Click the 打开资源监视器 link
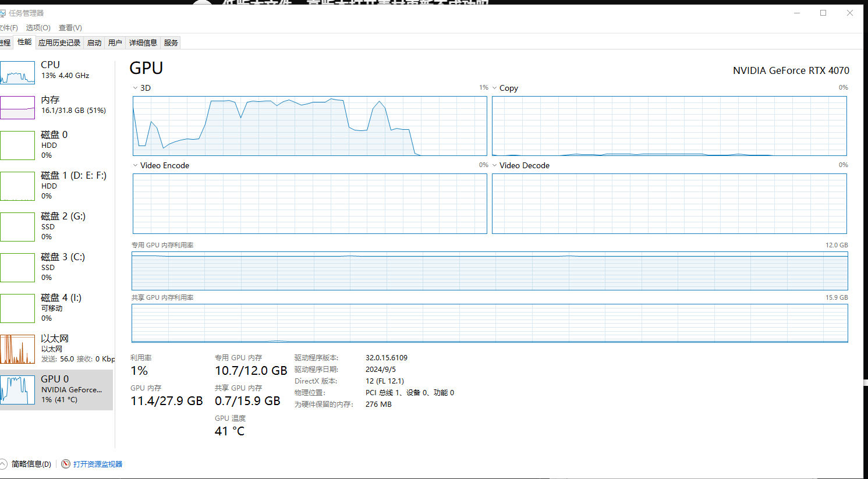This screenshot has width=868, height=479. coord(98,464)
